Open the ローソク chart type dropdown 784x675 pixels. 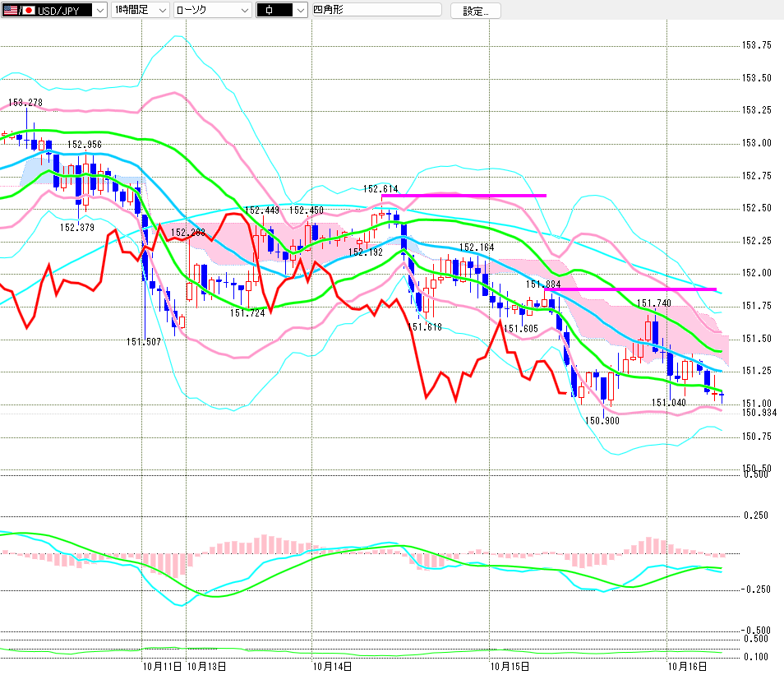point(244,11)
